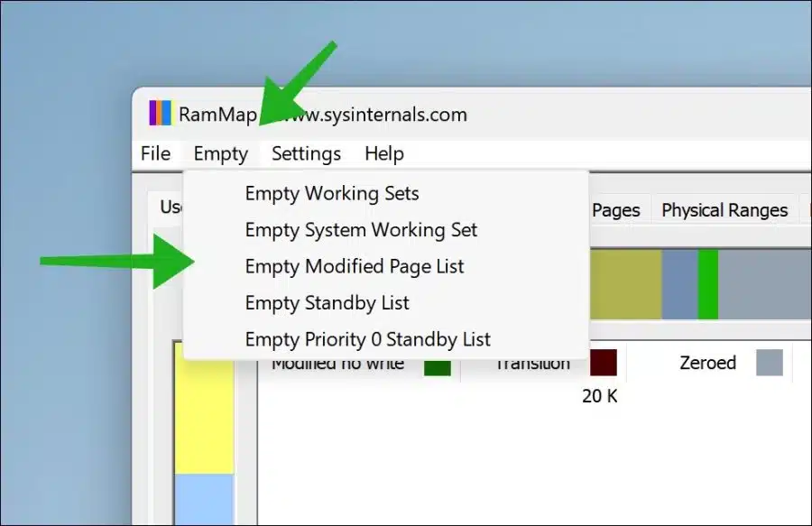Open the Help menu

click(384, 153)
